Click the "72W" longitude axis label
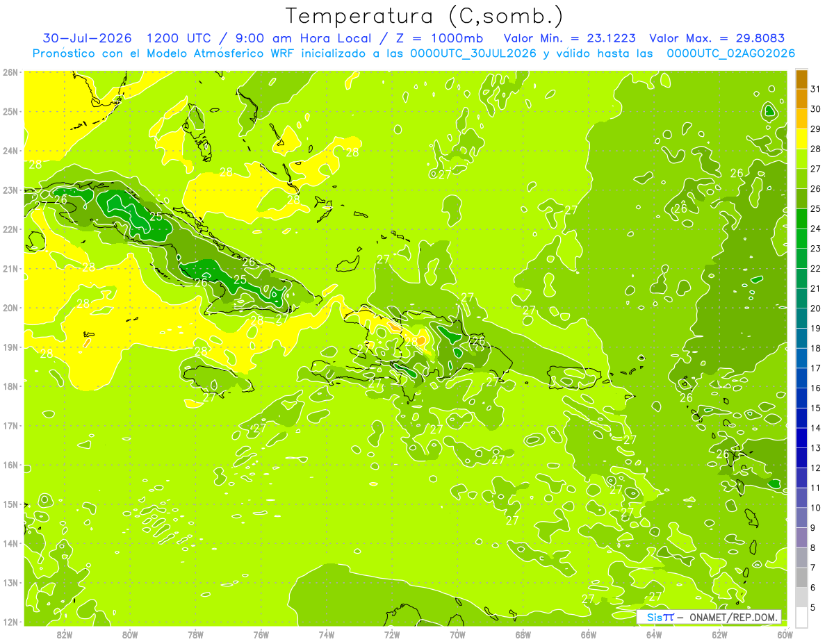The image size is (834, 644). 392,634
